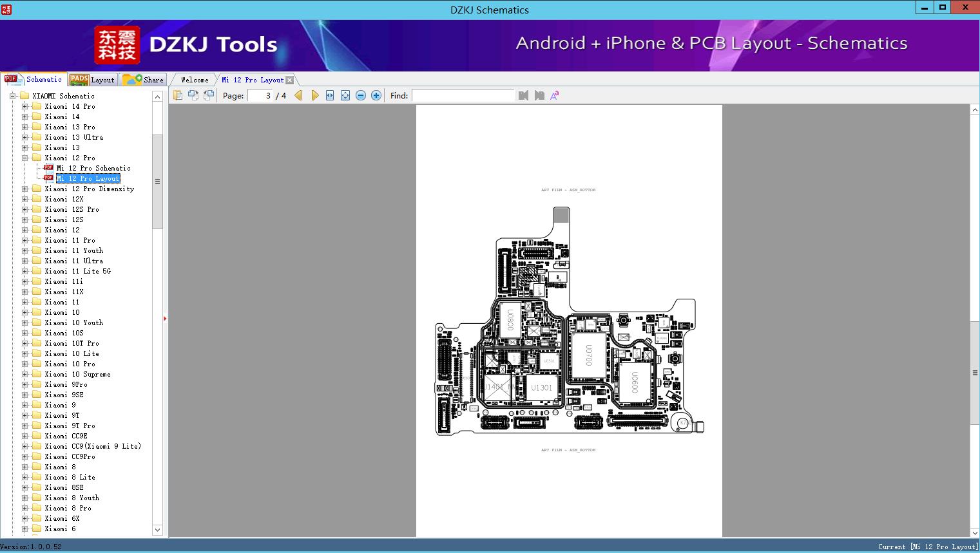The height and width of the screenshot is (553, 980).
Task: Click the copy icon in the toolbar
Action: point(178,95)
